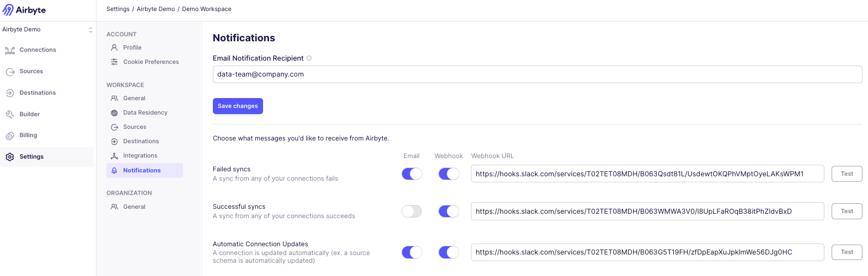The image size is (868, 276).
Task: Open Connections from the sidebar icon
Action: pos(10,50)
